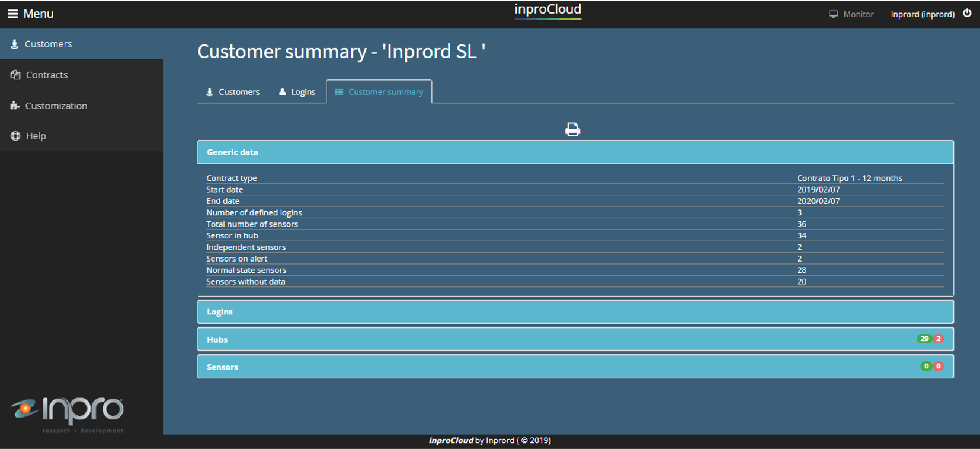Click the sensor in hub value 34

[802, 235]
